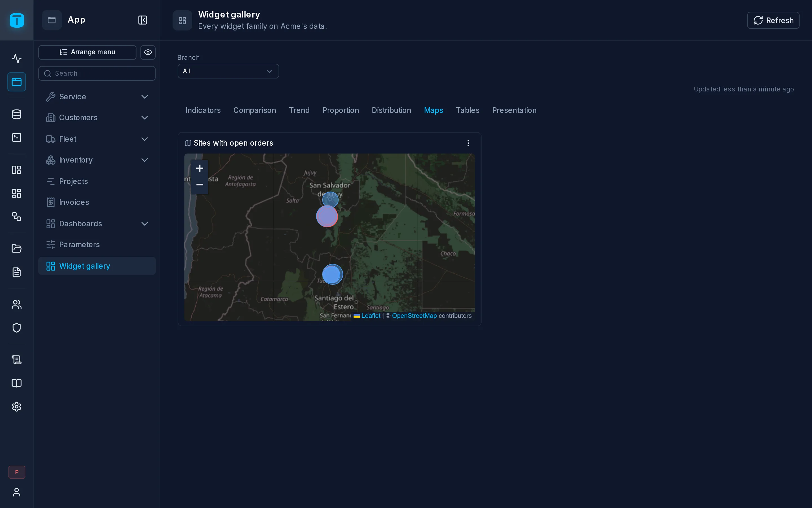Viewport: 812px width, 508px height.
Task: Open the database icon in rail
Action: click(x=17, y=114)
